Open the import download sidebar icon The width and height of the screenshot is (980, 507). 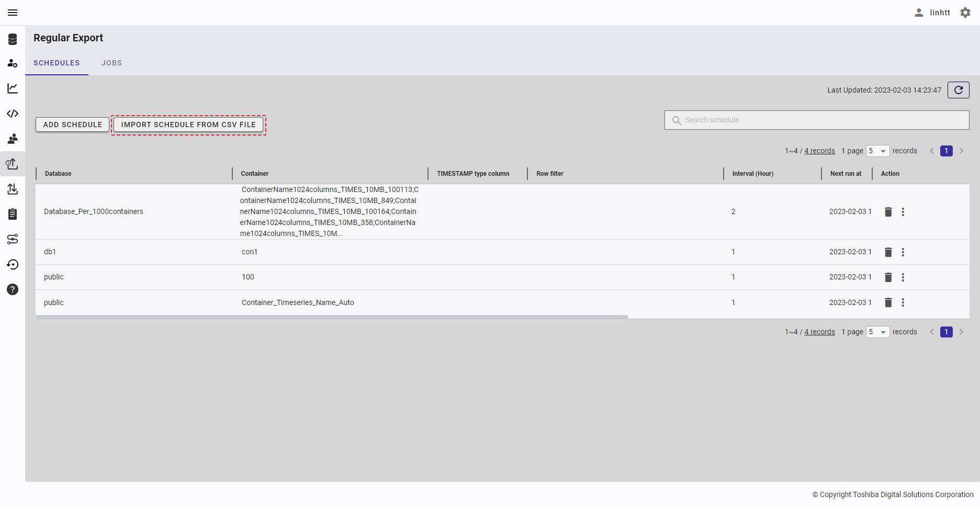click(x=13, y=189)
